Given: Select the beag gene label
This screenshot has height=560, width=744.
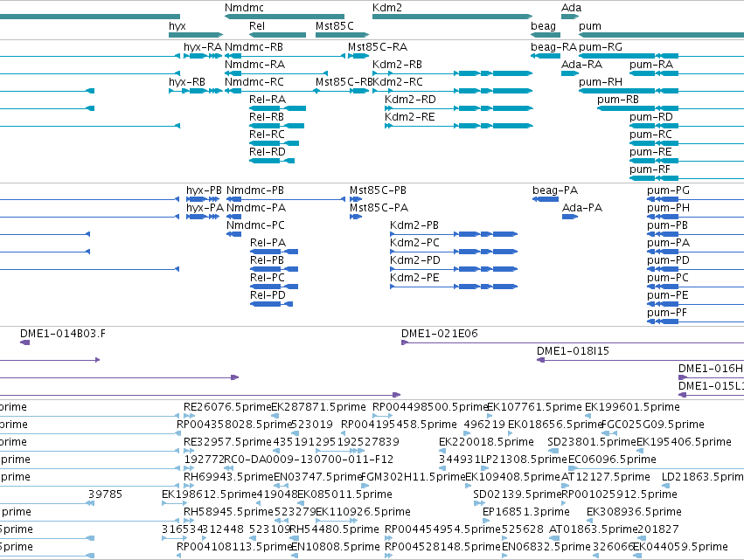Looking at the screenshot, I should 543,26.
